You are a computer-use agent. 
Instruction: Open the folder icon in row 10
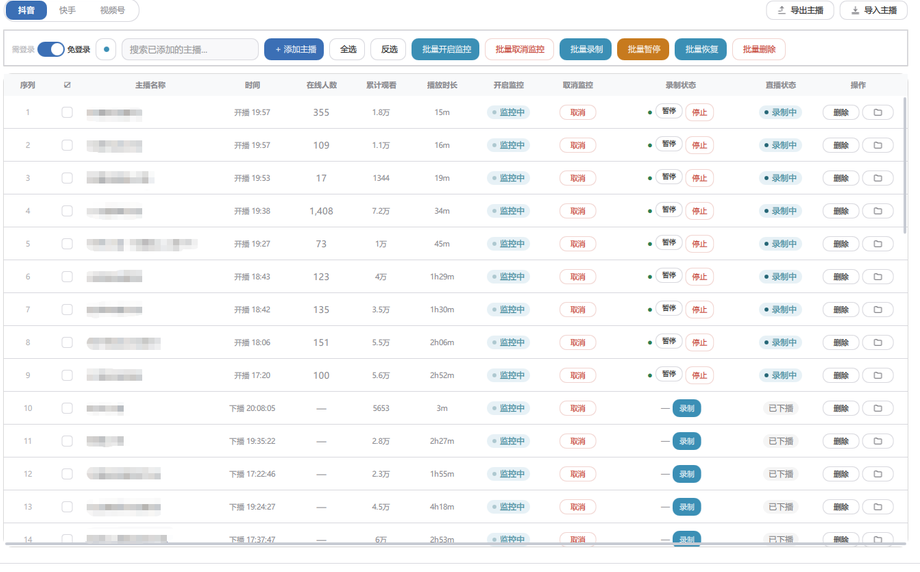[x=878, y=408]
